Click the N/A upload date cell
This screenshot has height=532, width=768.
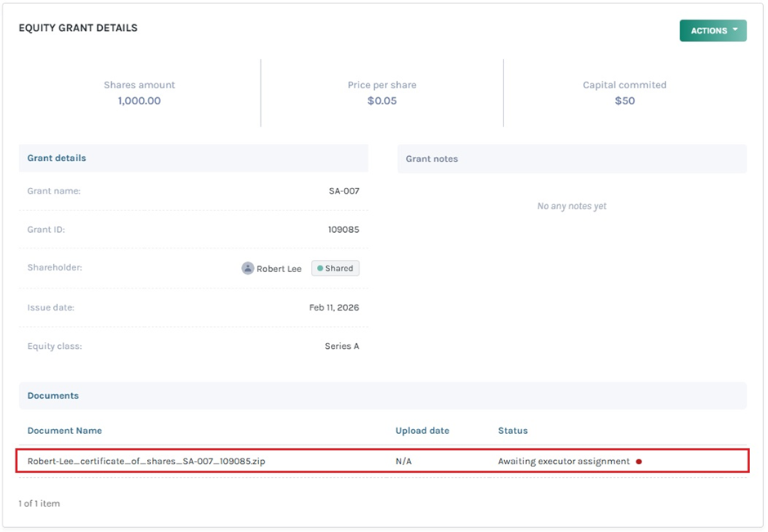404,461
